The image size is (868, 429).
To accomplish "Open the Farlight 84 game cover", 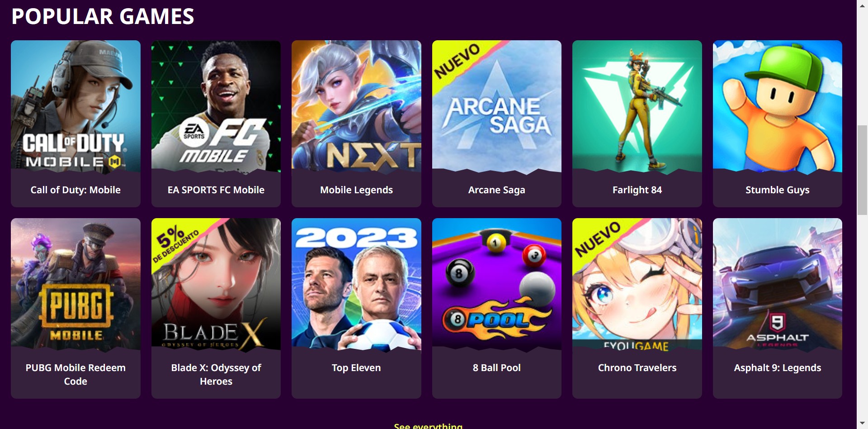I will coord(637,107).
